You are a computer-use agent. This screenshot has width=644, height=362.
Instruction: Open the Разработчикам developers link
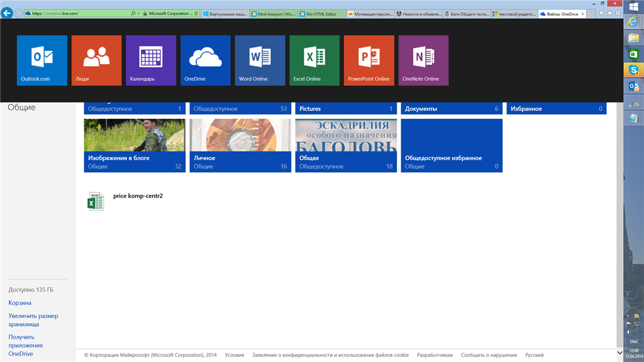[435, 355]
